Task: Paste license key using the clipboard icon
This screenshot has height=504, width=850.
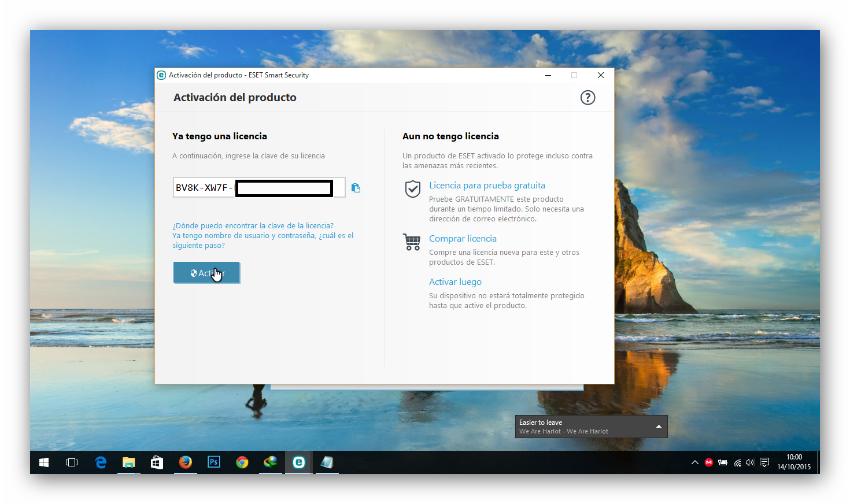Action: pyautogui.click(x=356, y=188)
